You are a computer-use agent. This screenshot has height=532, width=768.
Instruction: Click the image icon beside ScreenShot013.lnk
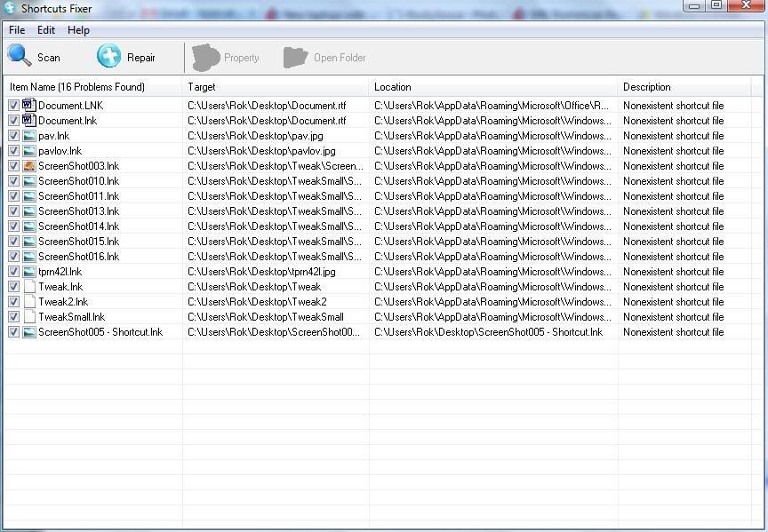click(29, 211)
